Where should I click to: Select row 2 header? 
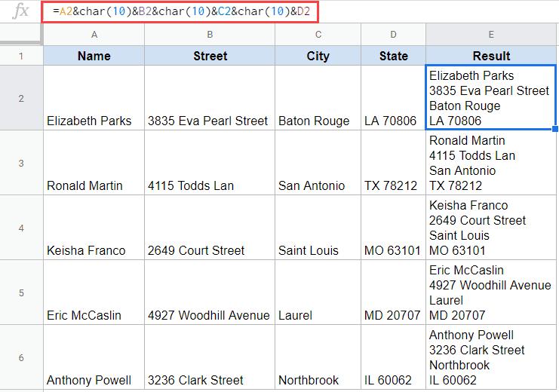[x=21, y=98]
